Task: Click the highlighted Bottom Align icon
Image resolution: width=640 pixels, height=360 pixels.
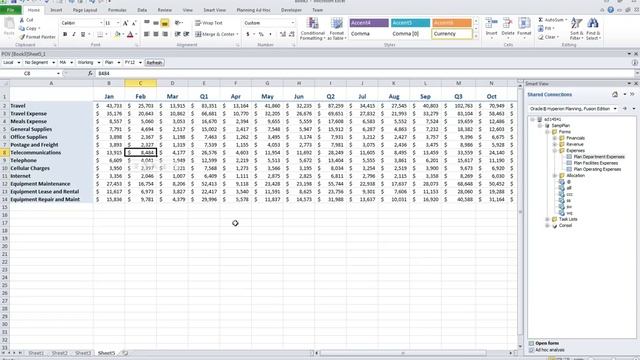Action: 164,23
